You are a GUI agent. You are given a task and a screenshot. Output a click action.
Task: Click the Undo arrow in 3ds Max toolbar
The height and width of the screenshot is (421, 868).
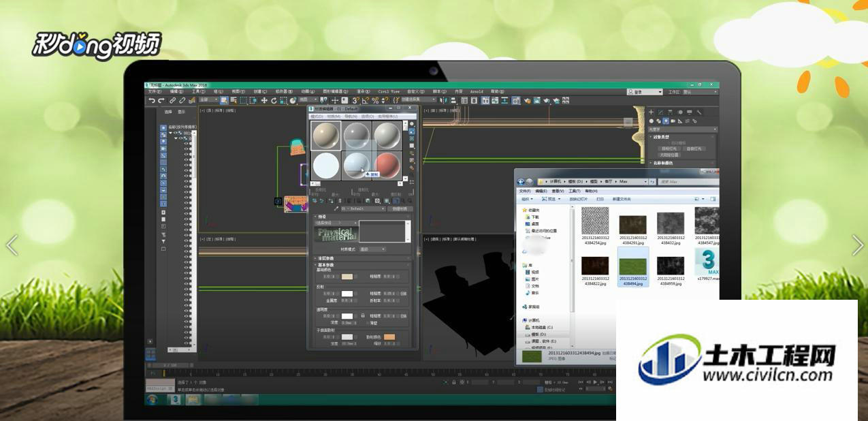click(152, 101)
